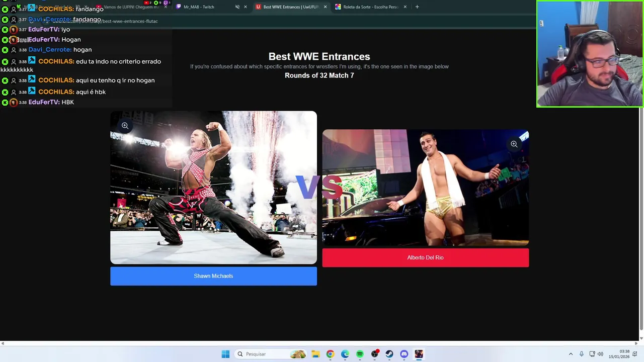Viewport: 644px width, 362px height.
Task: Close the Roleta da Sorte tab
Action: pos(405,7)
